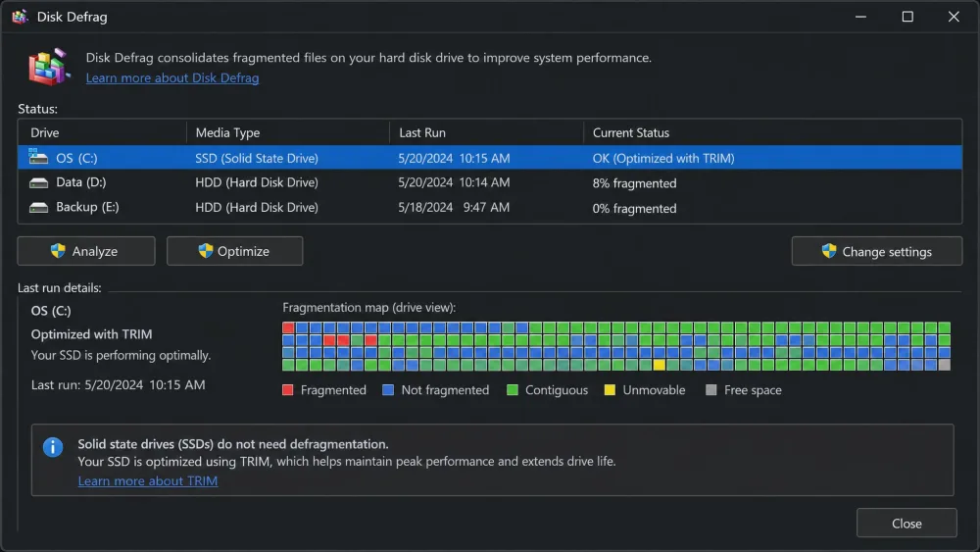Maximize the Disk Defrag window
This screenshot has width=980, height=552.
pos(907,17)
